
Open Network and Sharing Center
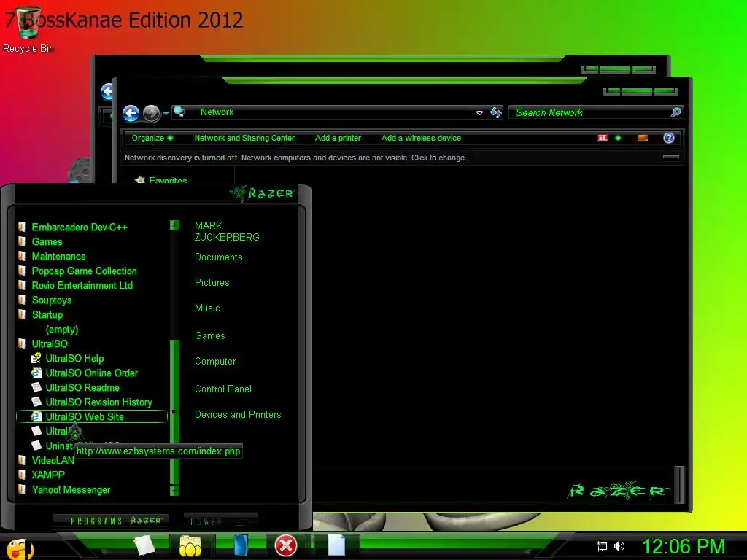244,138
